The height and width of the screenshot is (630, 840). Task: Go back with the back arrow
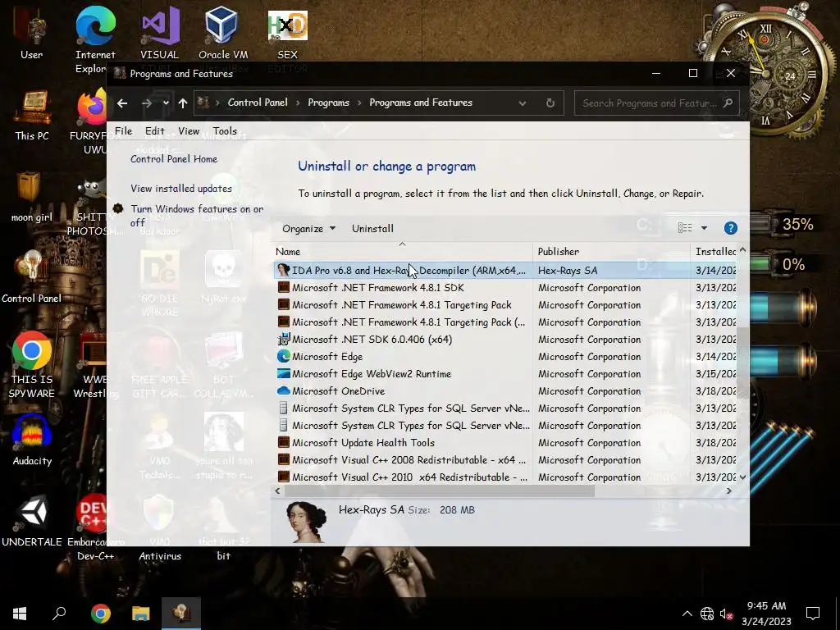click(122, 103)
